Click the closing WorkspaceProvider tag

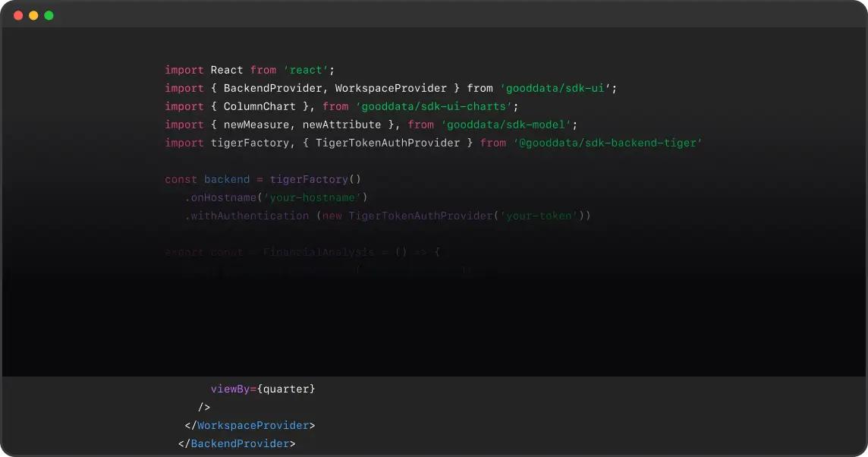click(250, 425)
